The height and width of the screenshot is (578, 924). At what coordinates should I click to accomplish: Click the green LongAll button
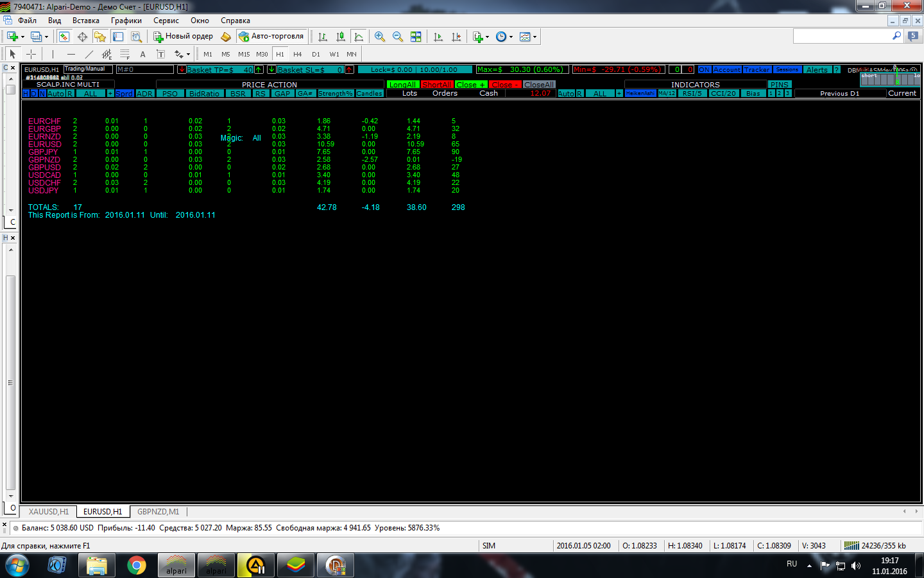(x=403, y=85)
